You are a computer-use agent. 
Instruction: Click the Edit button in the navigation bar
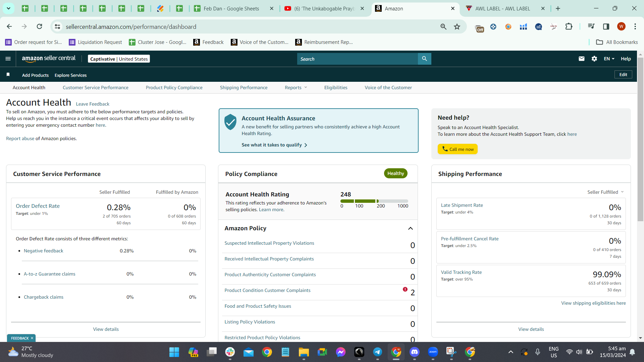pyautogui.click(x=623, y=74)
